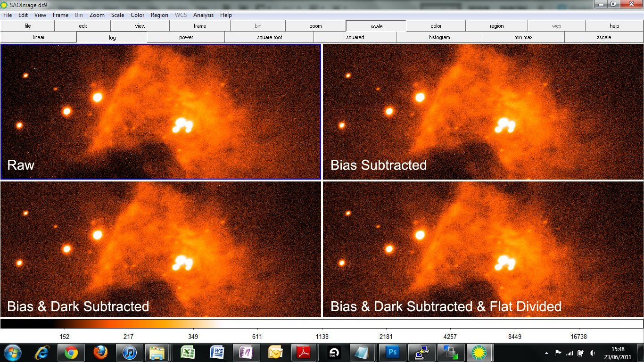Viewport: 644px width, 362px height.
Task: Open iTunes from the taskbar
Action: [130, 353]
